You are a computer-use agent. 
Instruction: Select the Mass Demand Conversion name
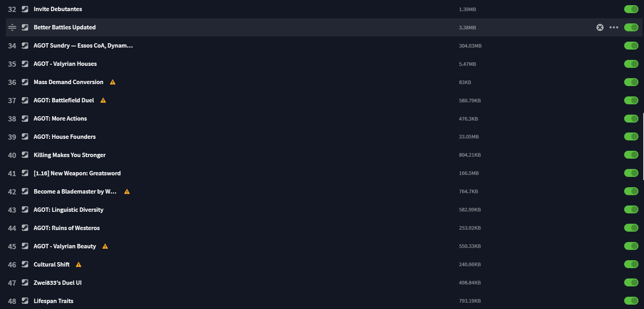68,82
